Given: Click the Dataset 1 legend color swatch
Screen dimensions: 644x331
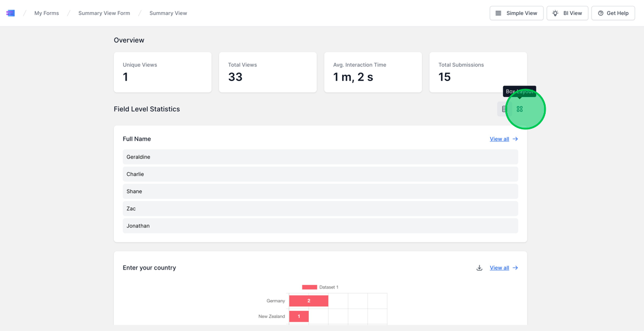Looking at the screenshot, I should coord(309,287).
